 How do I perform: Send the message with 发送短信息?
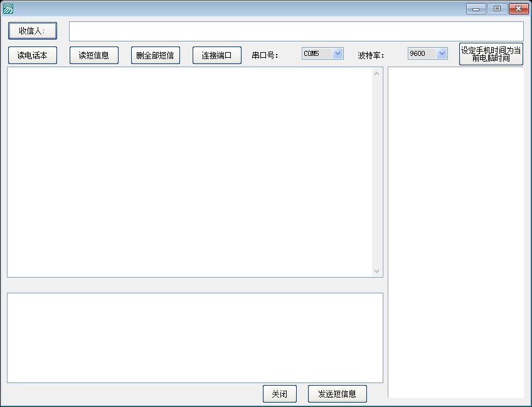337,394
